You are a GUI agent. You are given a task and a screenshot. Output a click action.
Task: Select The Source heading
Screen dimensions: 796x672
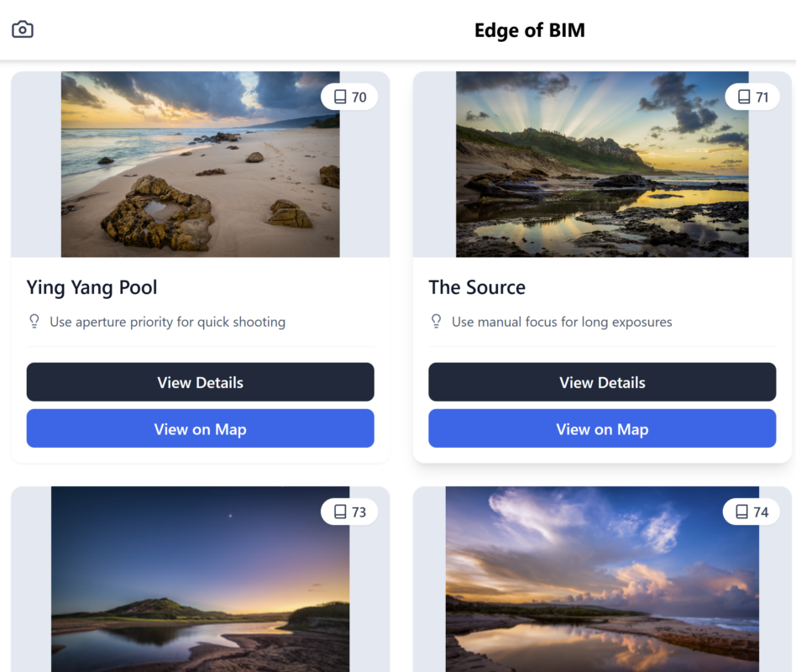pos(477,287)
